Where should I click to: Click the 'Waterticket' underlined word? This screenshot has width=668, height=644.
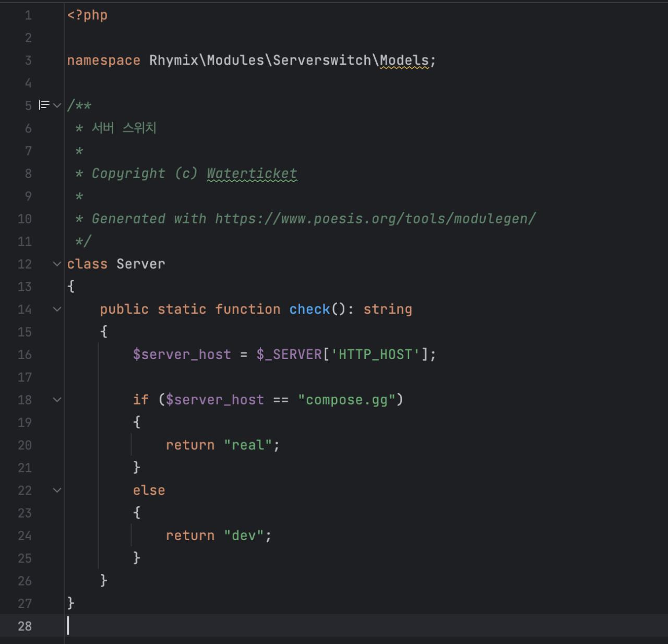pyautogui.click(x=252, y=174)
